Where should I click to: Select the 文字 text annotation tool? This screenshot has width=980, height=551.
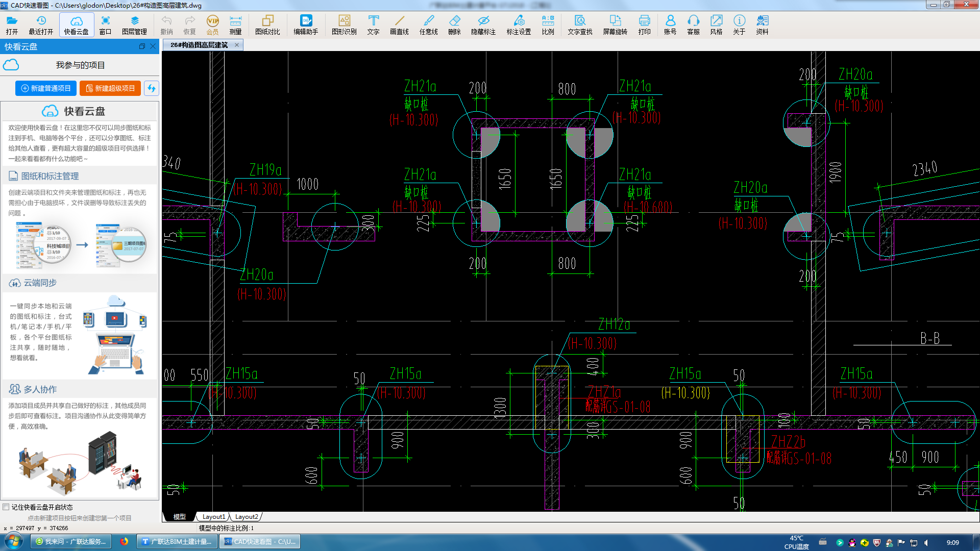point(373,25)
